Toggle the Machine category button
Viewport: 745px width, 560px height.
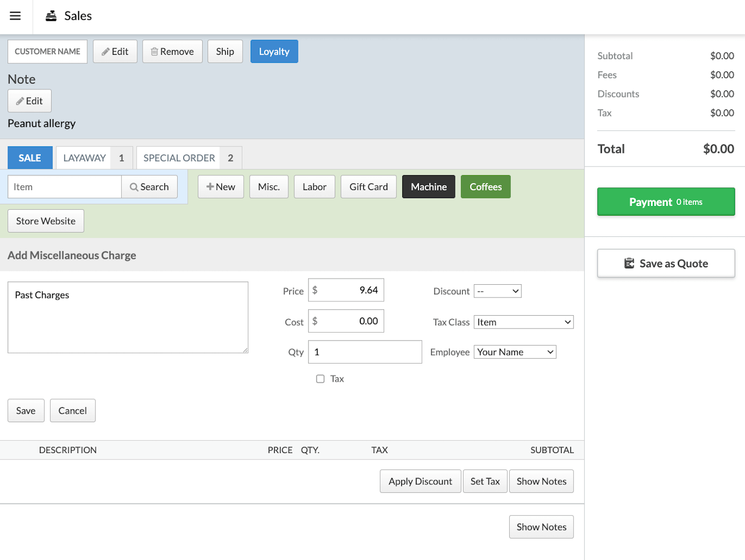click(x=428, y=186)
